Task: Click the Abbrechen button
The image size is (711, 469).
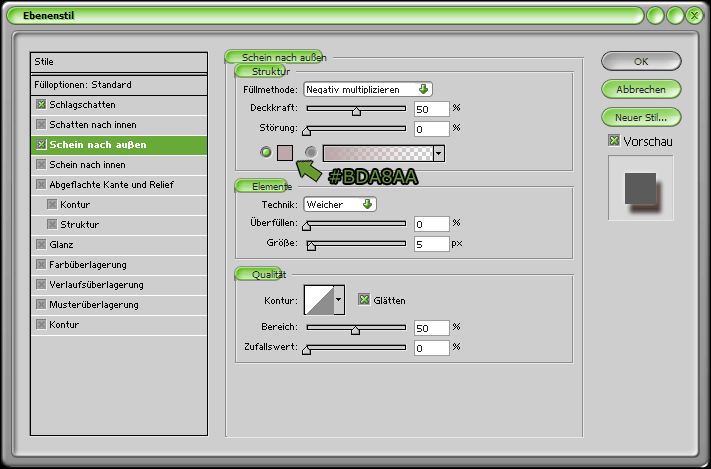Action: [x=641, y=89]
